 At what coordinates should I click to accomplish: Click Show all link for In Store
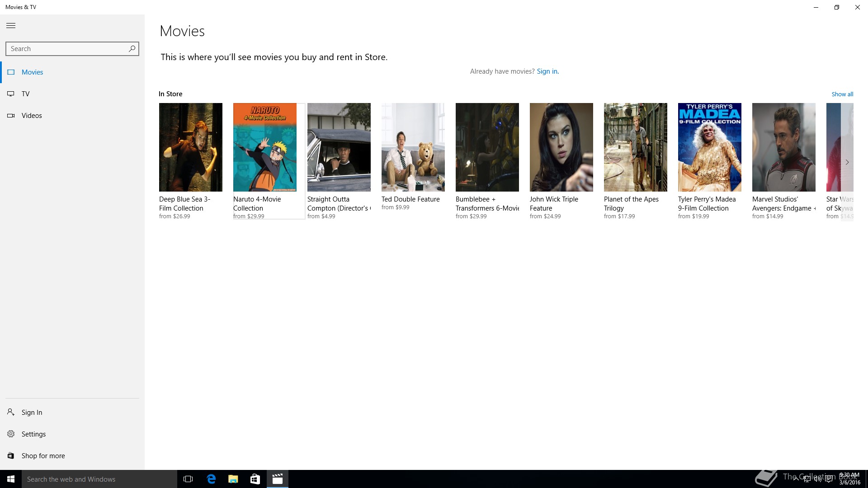842,94
